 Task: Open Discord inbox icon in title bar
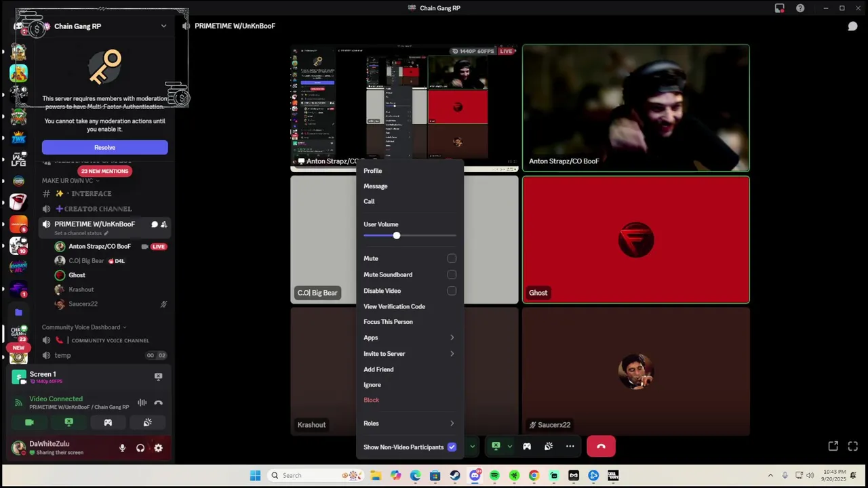780,8
